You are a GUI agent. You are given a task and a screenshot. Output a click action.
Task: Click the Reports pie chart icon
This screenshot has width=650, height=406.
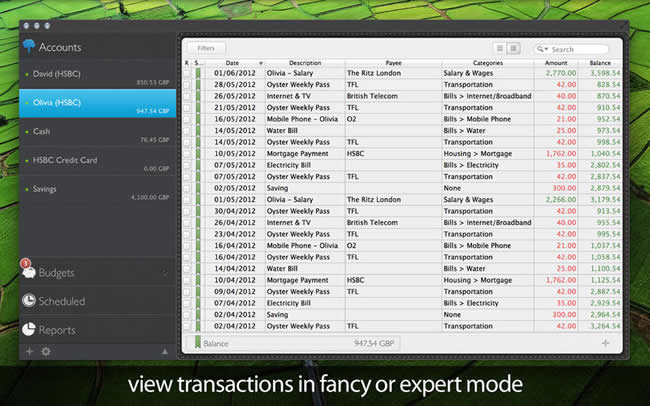pyautogui.click(x=29, y=329)
